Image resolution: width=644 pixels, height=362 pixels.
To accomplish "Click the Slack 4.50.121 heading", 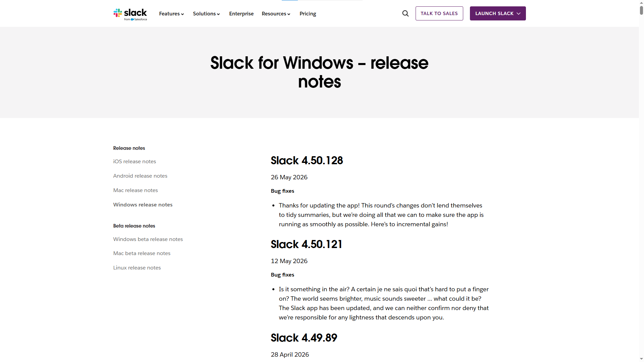I will coord(307,244).
